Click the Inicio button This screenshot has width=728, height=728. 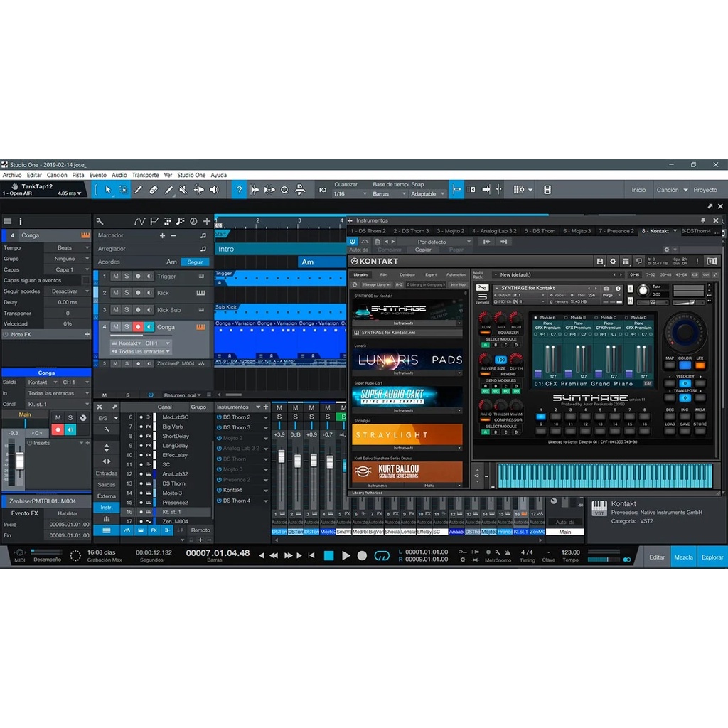coord(638,190)
